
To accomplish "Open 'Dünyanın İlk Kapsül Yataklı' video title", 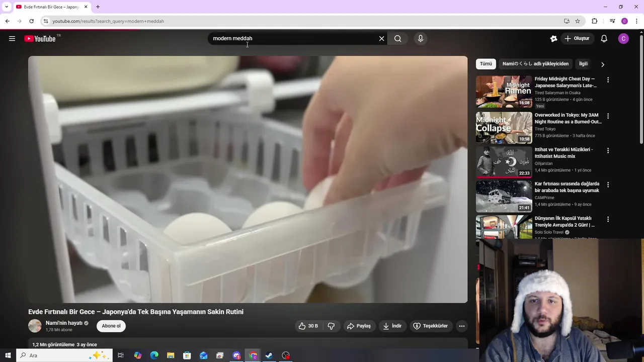I will (x=565, y=222).
